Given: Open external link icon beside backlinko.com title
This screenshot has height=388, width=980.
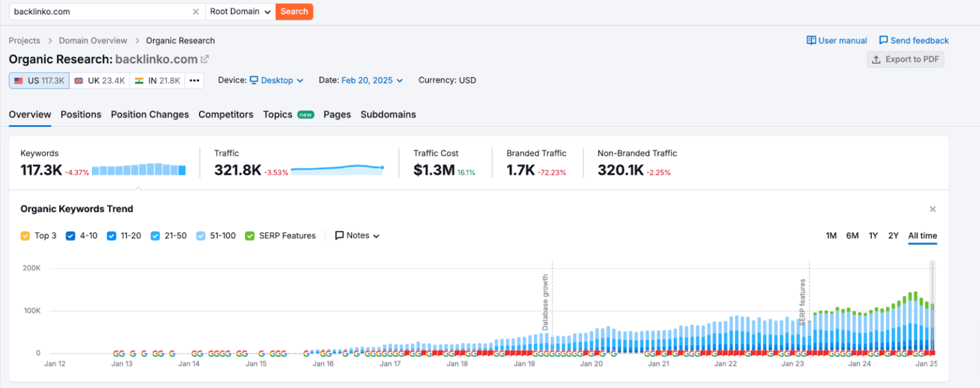Looking at the screenshot, I should coord(205,59).
